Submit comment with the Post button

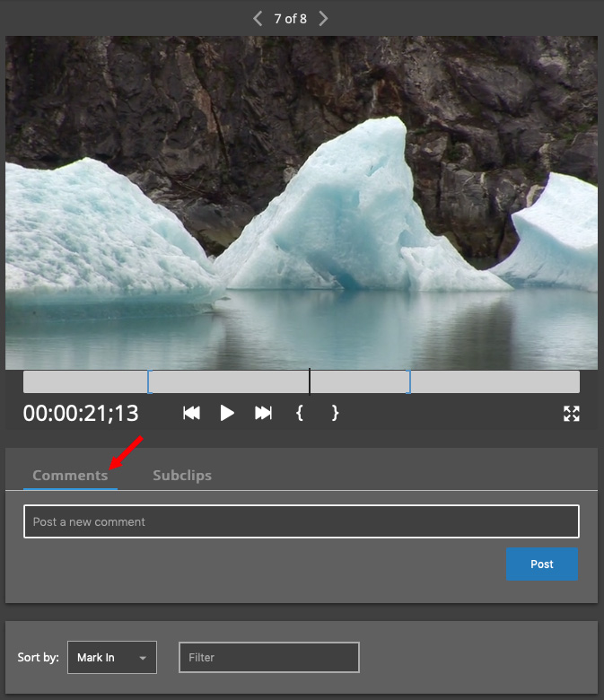coord(542,564)
